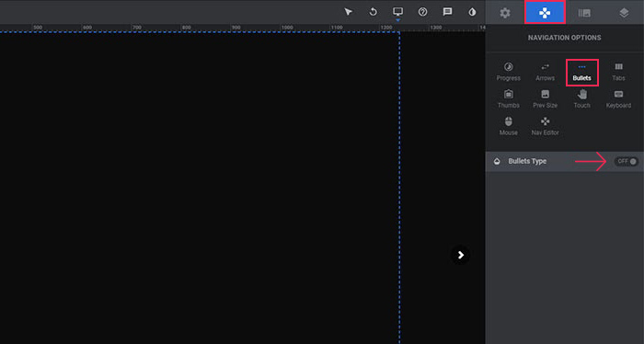The image size is (644, 344).
Task: Open Touch navigation settings
Action: 581,99
